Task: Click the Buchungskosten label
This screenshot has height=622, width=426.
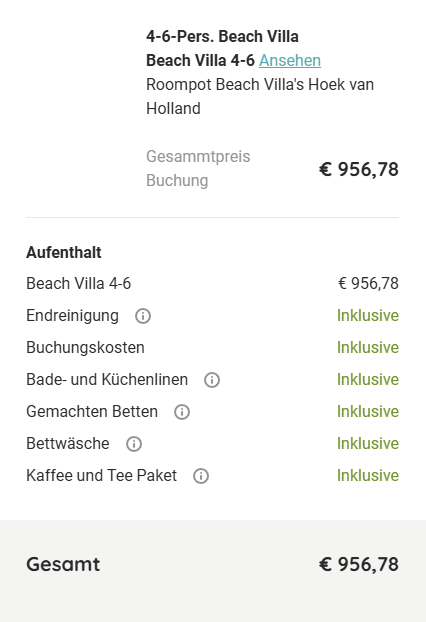Action: [85, 347]
